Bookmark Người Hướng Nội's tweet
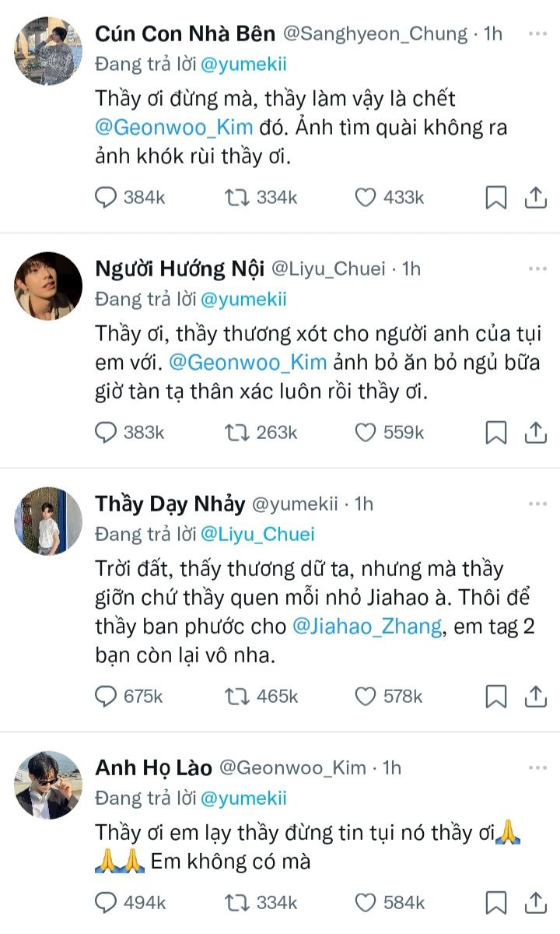 (x=495, y=433)
